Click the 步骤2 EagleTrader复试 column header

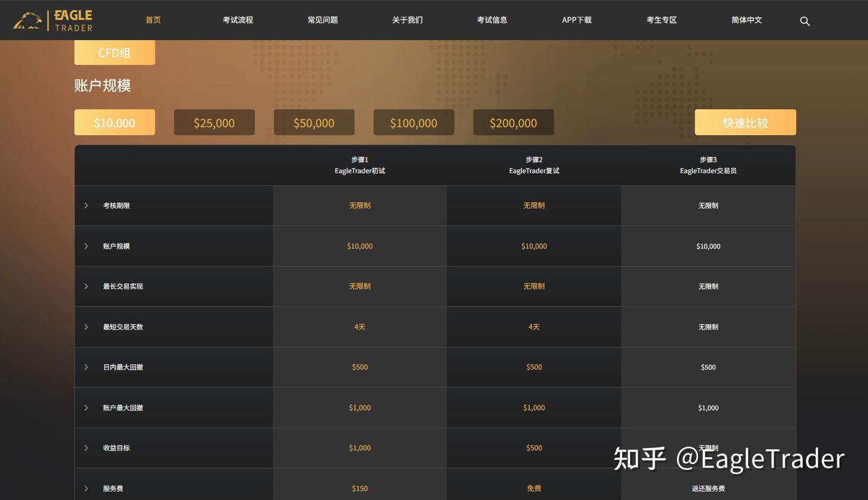(534, 165)
